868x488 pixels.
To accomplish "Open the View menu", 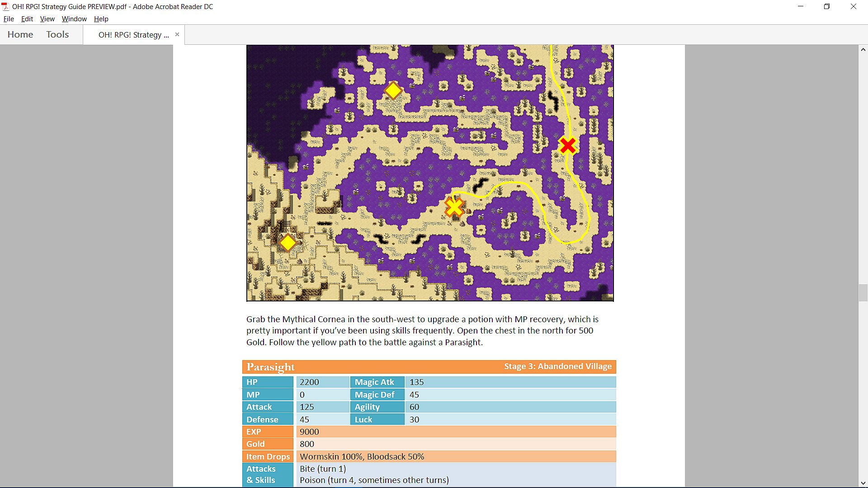I will [x=47, y=19].
